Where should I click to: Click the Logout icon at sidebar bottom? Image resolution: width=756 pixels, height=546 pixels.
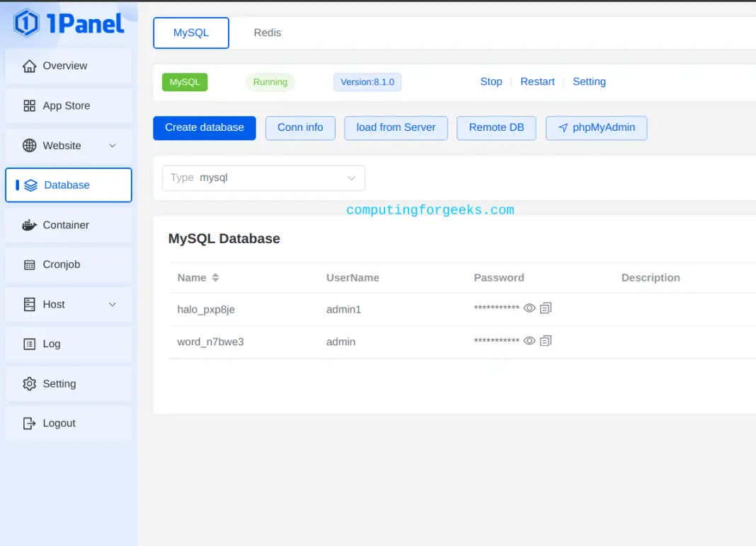(x=29, y=423)
